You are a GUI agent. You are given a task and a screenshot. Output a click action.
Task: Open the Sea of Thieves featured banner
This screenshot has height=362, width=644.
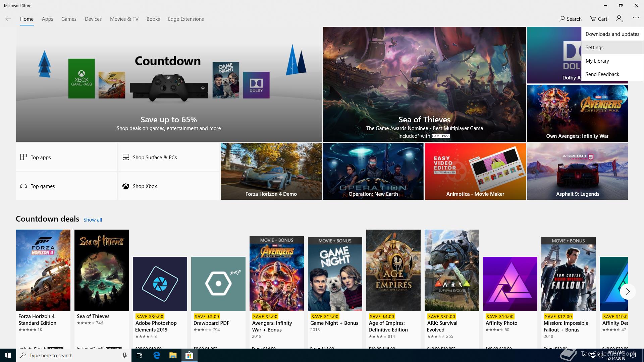(424, 84)
